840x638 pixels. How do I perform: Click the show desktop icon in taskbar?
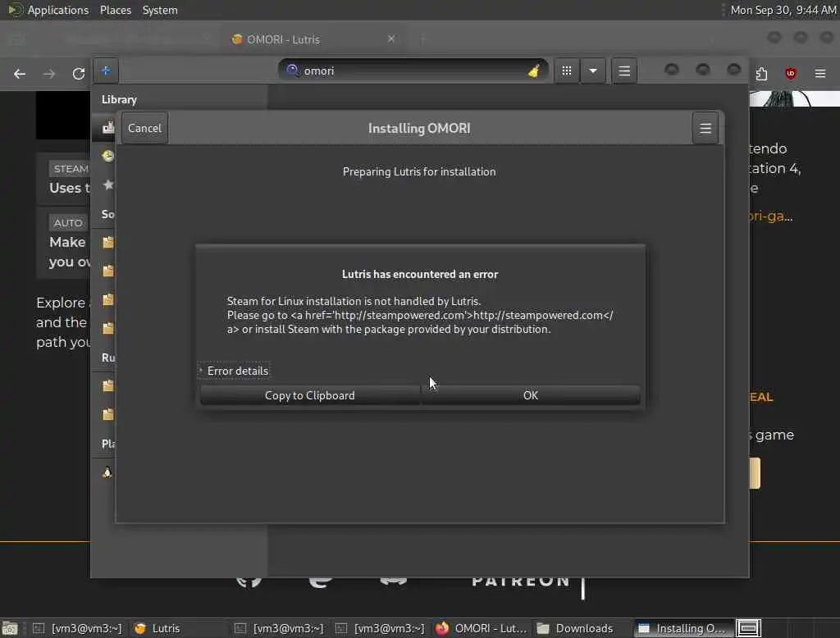click(10, 628)
